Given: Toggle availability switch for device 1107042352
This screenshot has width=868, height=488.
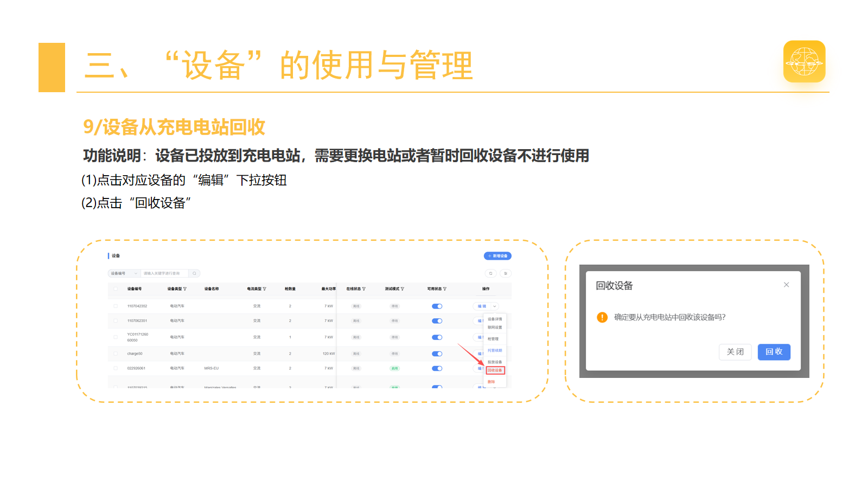Looking at the screenshot, I should point(437,306).
